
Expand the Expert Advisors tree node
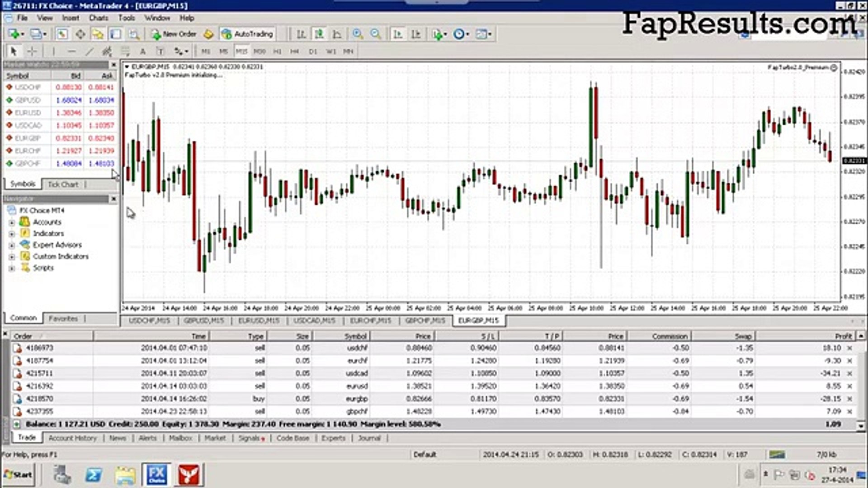(12, 245)
